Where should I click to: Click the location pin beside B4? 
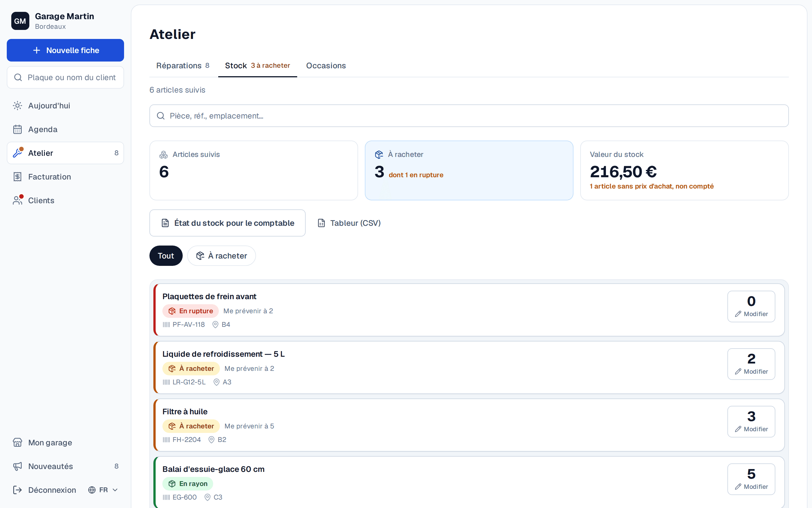(215, 325)
